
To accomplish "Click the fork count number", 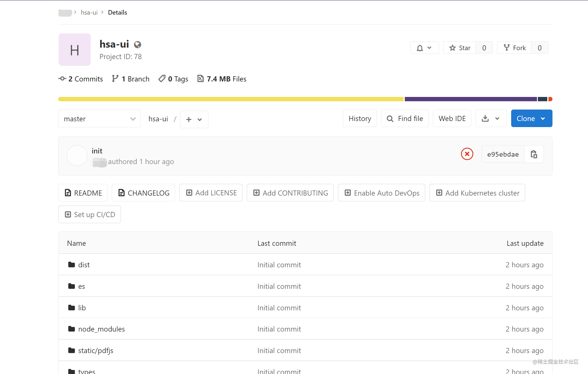I will (540, 48).
